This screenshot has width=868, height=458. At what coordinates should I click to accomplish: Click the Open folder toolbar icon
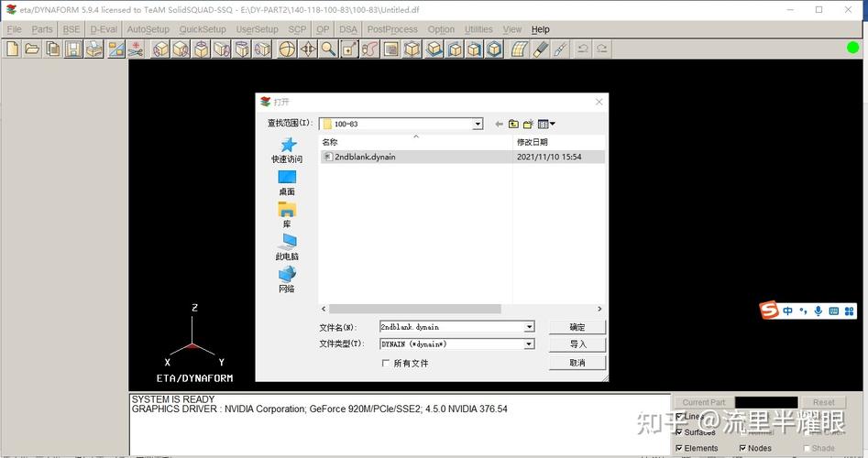click(32, 49)
